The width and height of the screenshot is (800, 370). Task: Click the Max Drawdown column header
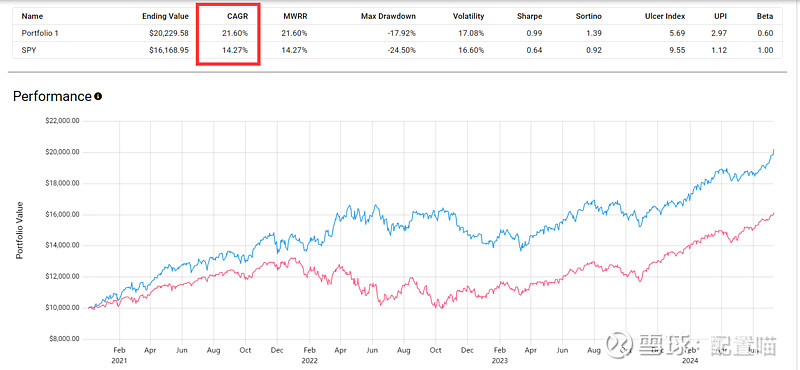point(388,16)
